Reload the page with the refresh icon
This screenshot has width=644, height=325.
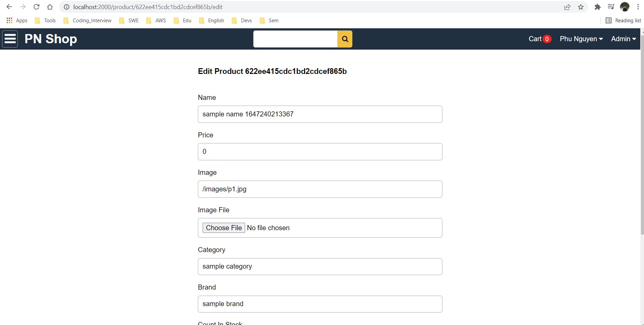coord(36,7)
